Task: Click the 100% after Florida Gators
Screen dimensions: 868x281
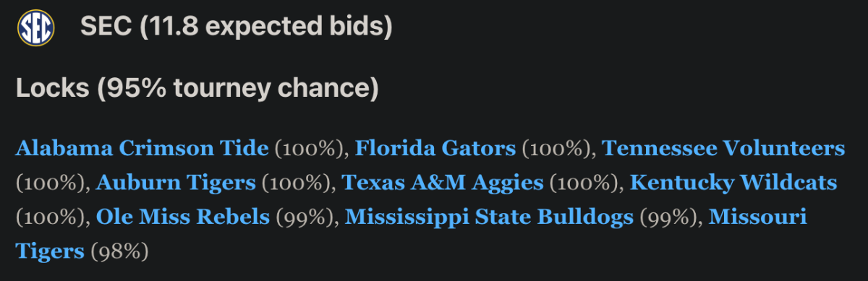Action: (x=556, y=150)
